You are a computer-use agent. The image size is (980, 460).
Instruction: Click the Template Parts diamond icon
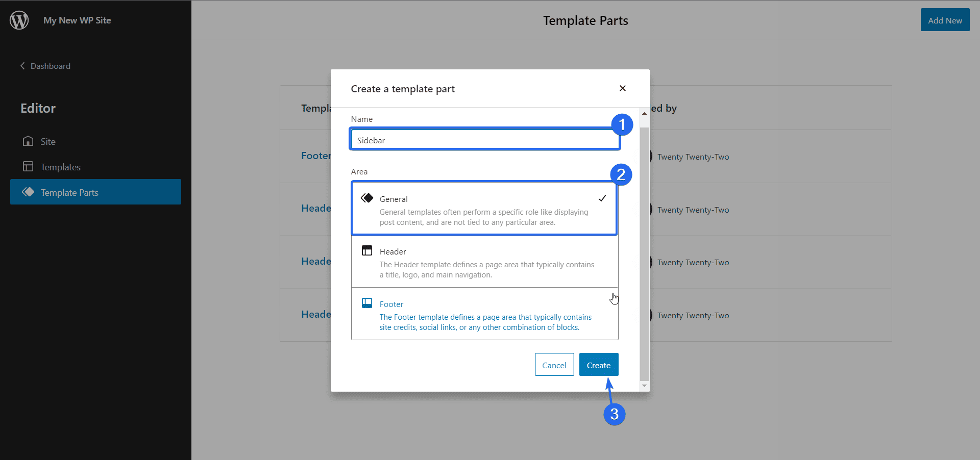tap(28, 192)
